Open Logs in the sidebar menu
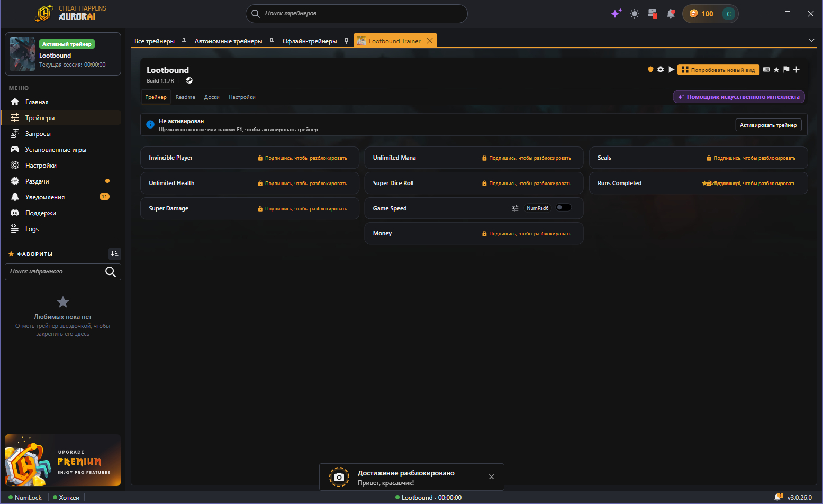Image resolution: width=823 pixels, height=504 pixels. pos(63,229)
